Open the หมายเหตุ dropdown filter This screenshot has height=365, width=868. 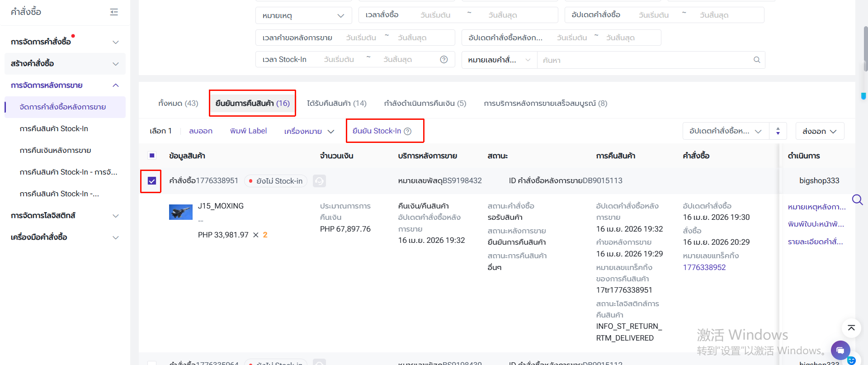303,15
